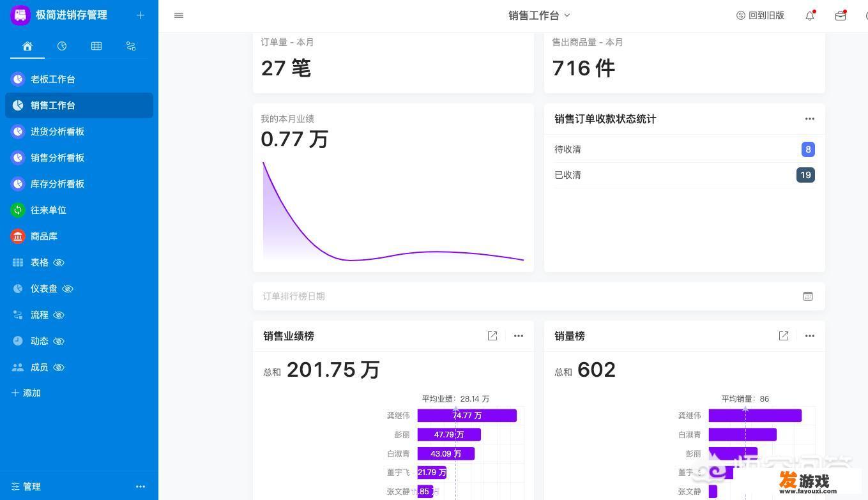This screenshot has height=500, width=868.
Task: Toggle visibility eye next to 流程
Action: 59,315
